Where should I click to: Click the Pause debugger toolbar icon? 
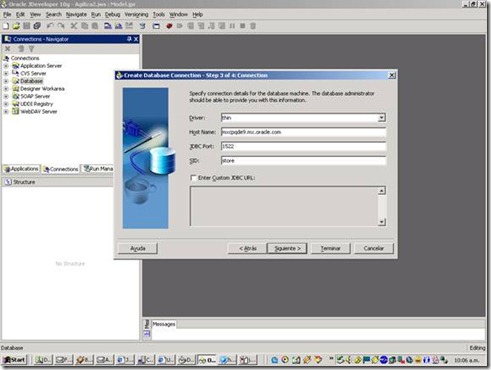(232, 26)
